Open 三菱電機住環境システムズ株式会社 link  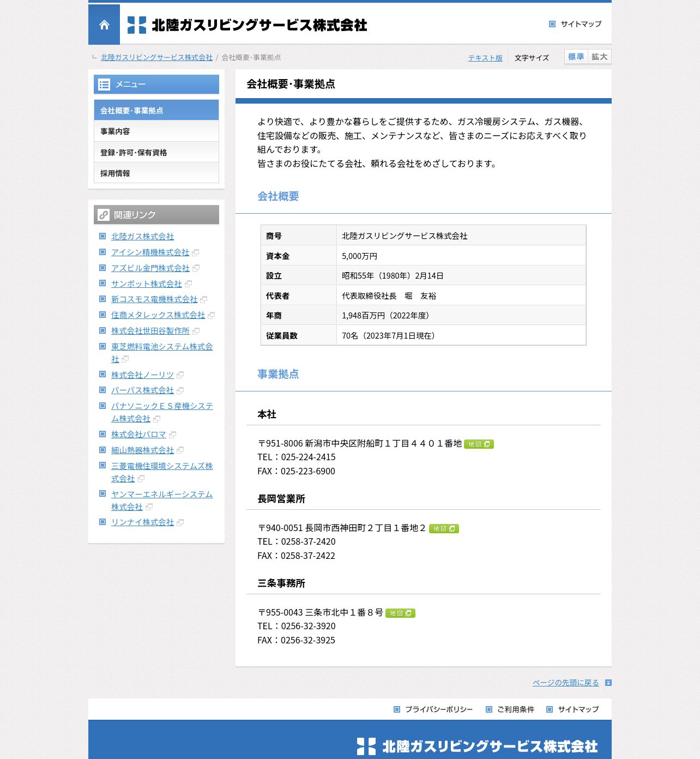click(162, 472)
